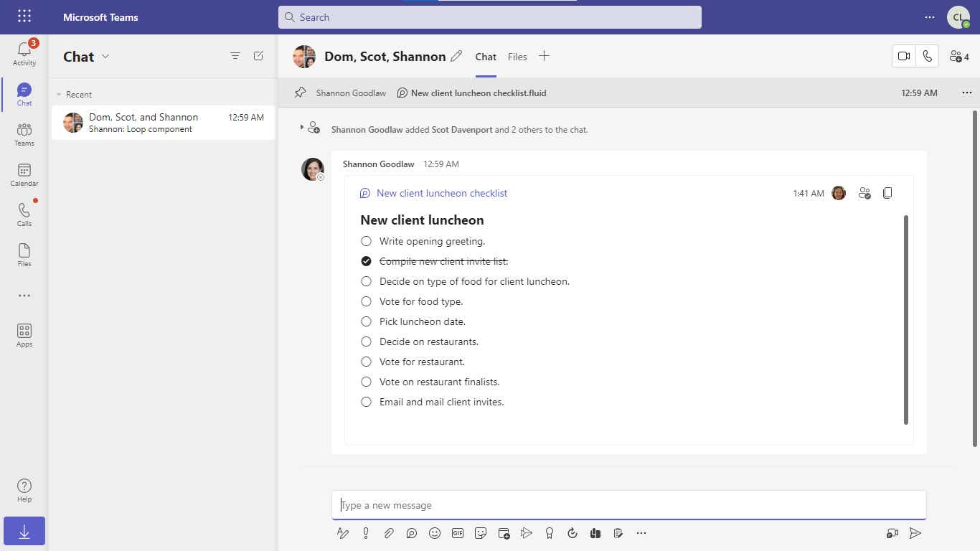Expand the added members system message
This screenshot has width=980, height=551.
[301, 128]
